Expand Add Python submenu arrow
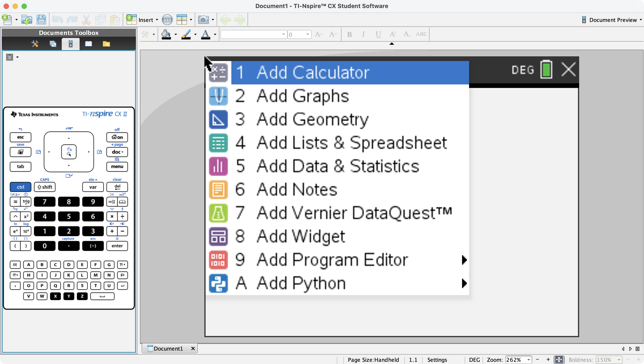The height and width of the screenshot is (364, 644). 464,283
